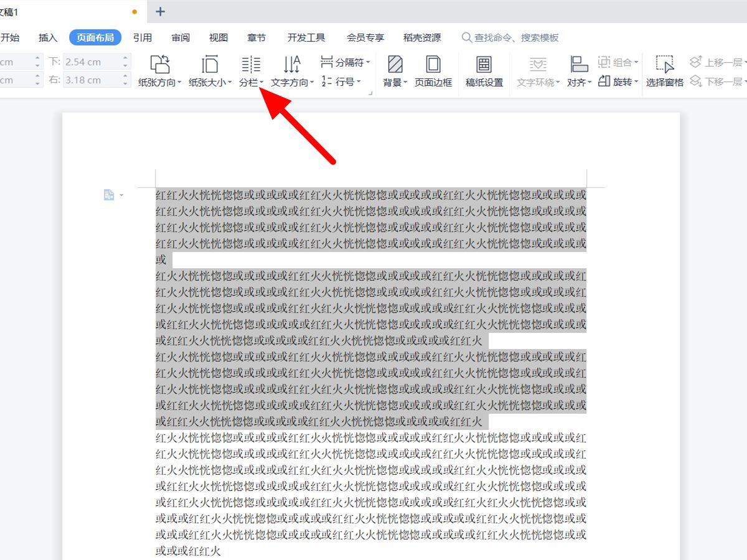
Task: Click the document icon in left margin
Action: [x=109, y=195]
